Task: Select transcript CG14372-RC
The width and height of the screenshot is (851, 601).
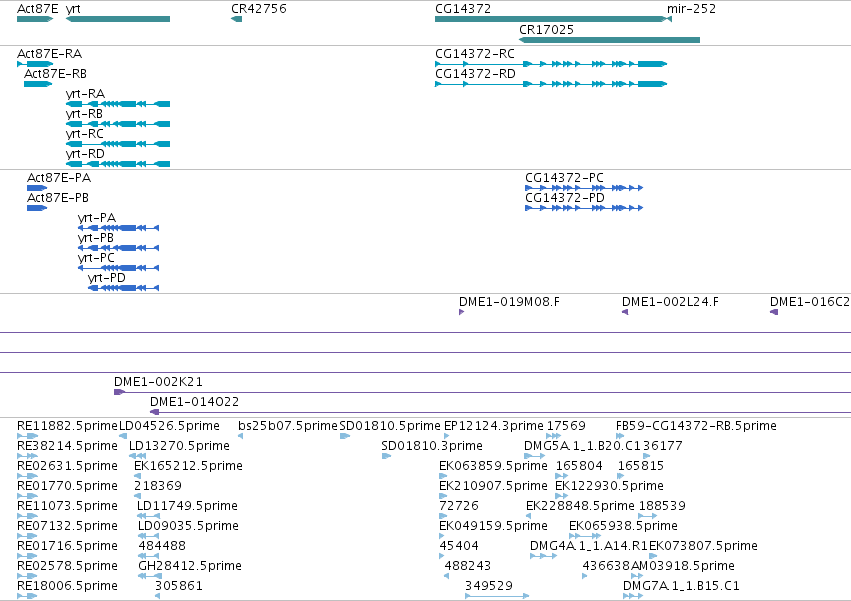Action: 551,64
